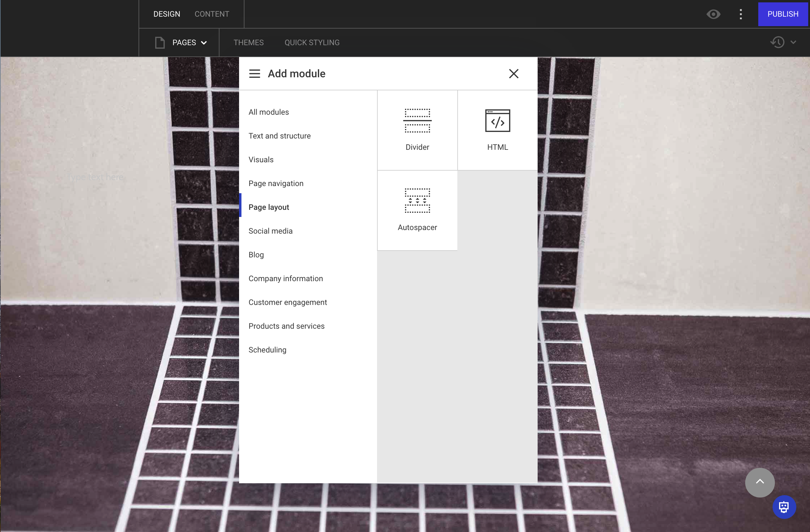Click the version history clock icon
Screen dimensions: 810x532
[777, 42]
